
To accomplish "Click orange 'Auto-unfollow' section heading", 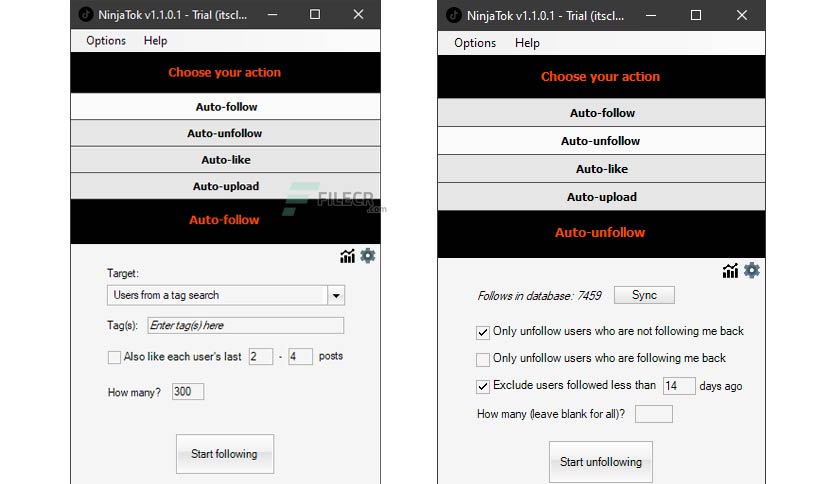I will (x=600, y=232).
